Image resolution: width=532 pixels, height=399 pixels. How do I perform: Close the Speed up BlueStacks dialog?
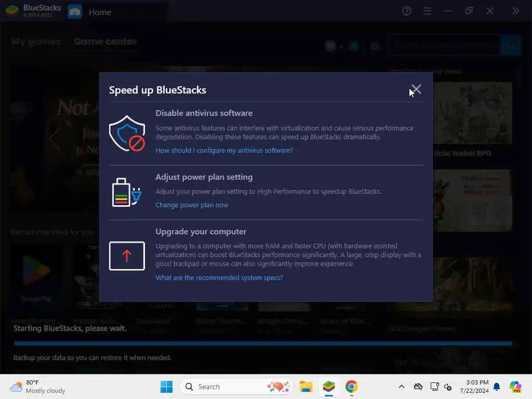point(416,89)
